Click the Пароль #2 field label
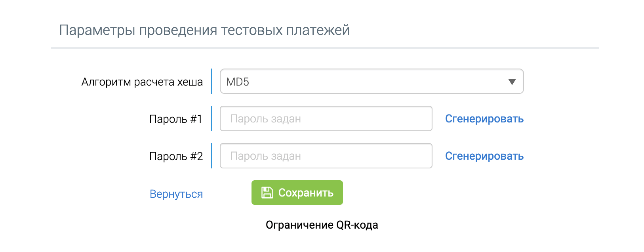The height and width of the screenshot is (252, 644). pos(176,156)
